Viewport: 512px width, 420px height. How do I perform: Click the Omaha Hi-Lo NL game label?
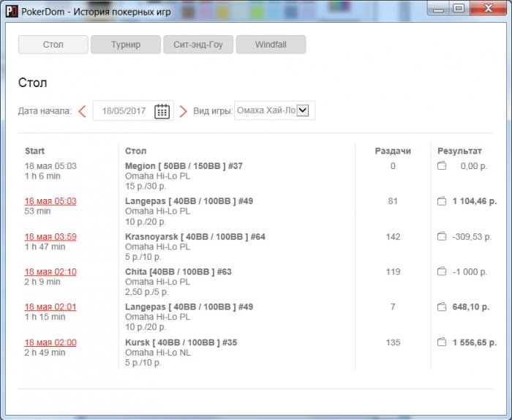pos(158,353)
